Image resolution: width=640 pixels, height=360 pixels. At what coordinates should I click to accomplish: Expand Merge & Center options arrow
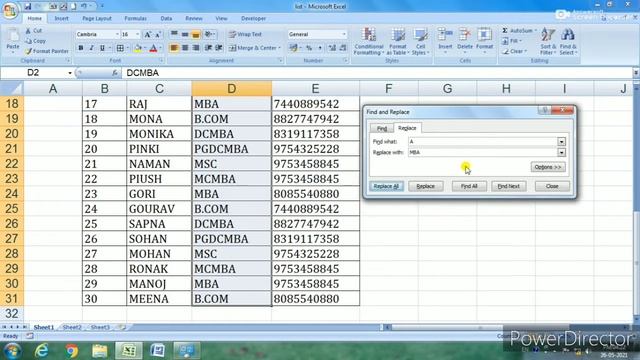tap(280, 48)
